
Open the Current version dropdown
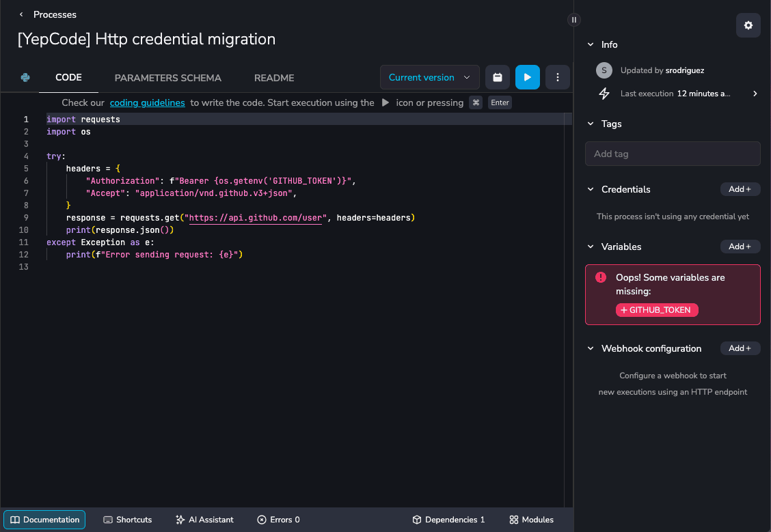(x=429, y=77)
